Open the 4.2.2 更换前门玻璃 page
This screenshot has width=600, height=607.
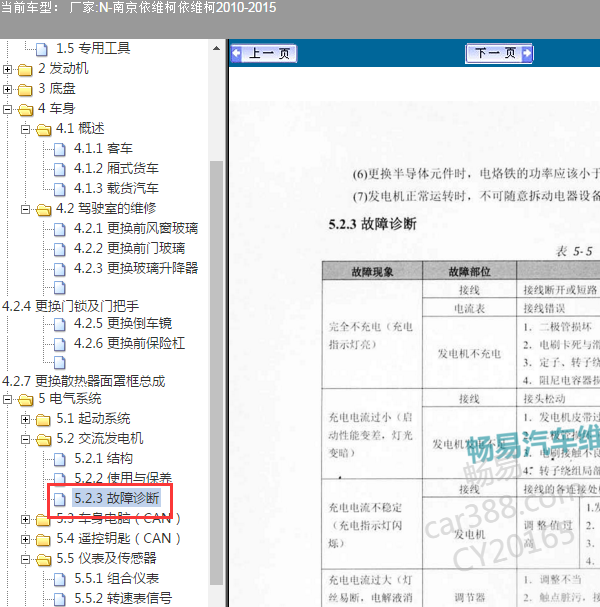coord(129,249)
